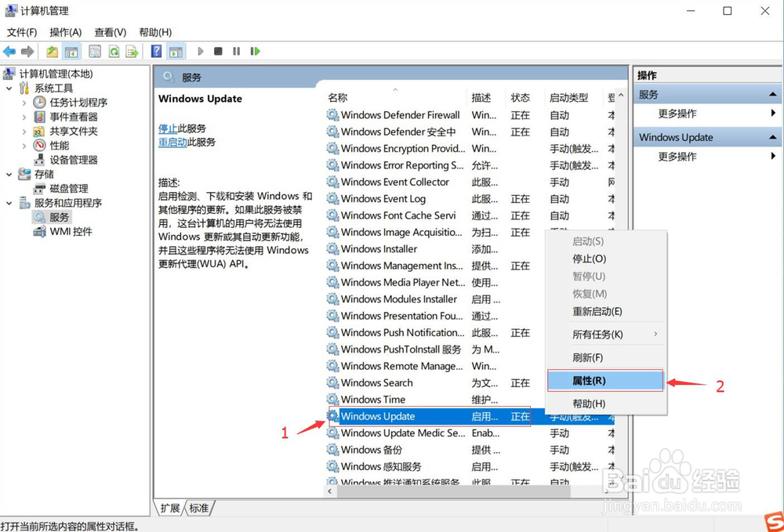Select the Windows Update service row
Image resolution: width=784 pixels, height=532 pixels.
(470, 416)
